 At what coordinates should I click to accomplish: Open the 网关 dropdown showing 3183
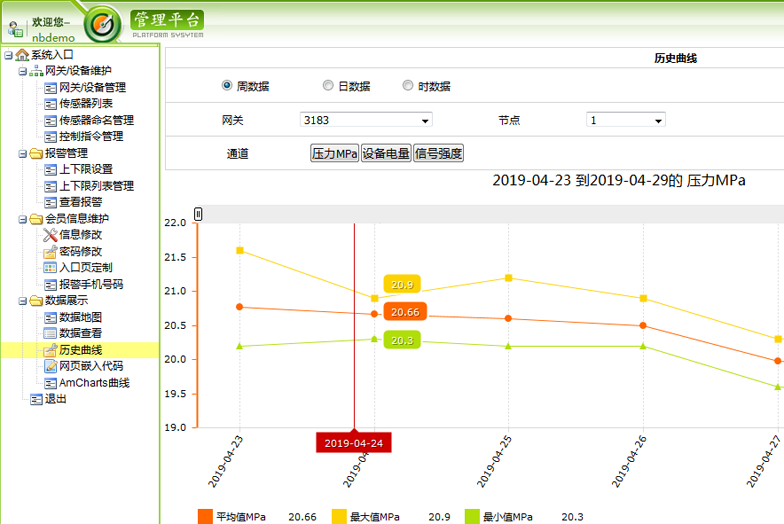coord(366,120)
